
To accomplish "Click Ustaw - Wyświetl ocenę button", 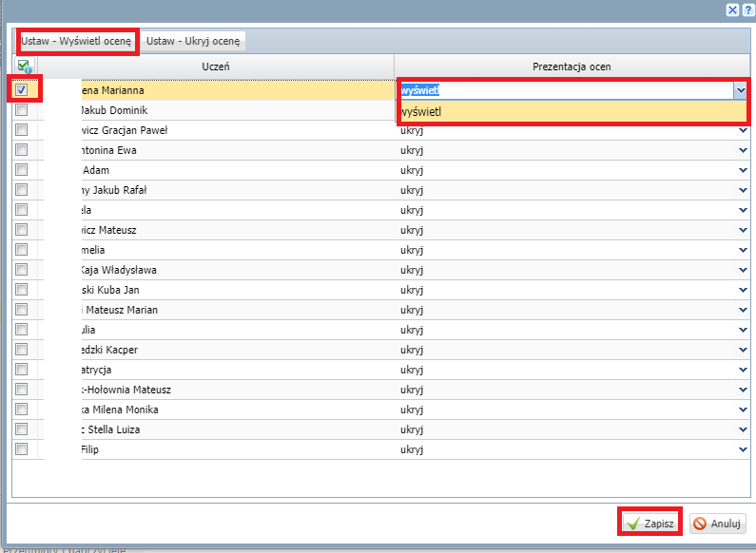I will pyautogui.click(x=76, y=41).
